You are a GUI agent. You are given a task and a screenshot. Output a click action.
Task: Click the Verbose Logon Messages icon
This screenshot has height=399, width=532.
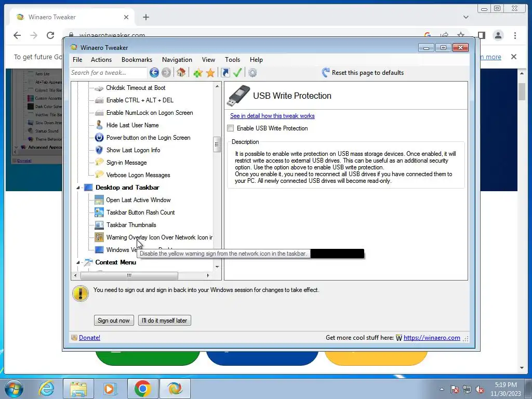pyautogui.click(x=99, y=175)
